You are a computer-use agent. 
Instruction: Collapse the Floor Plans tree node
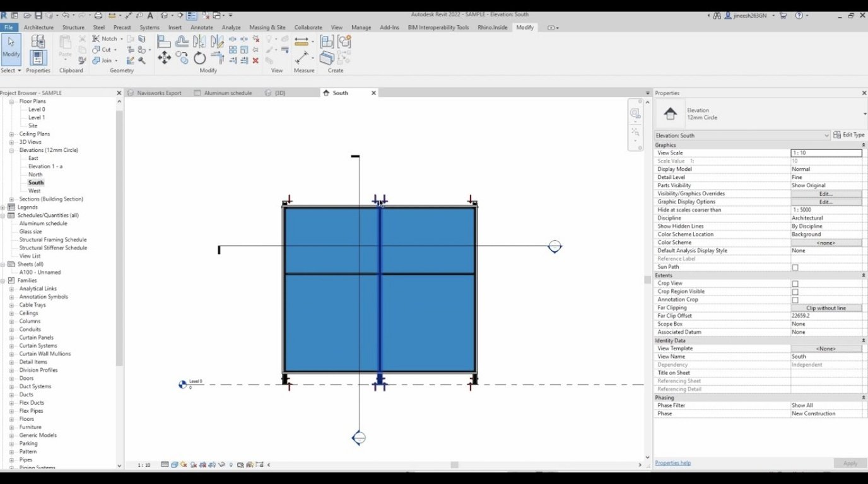point(11,101)
